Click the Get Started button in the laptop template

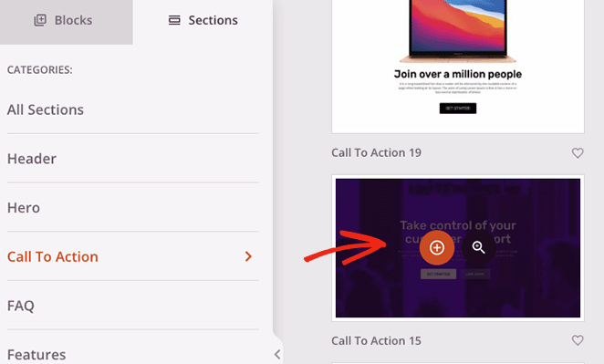point(458,109)
